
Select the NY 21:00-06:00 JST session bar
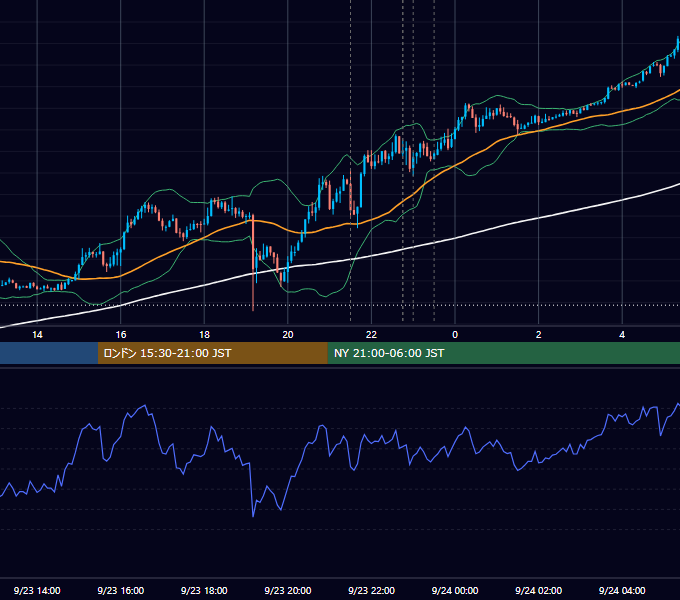pyautogui.click(x=503, y=353)
